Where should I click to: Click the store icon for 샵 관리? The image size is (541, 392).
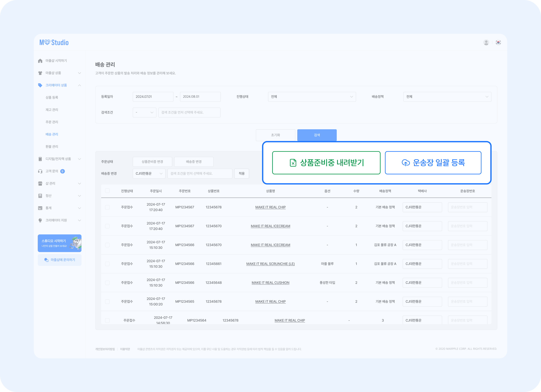pos(40,183)
